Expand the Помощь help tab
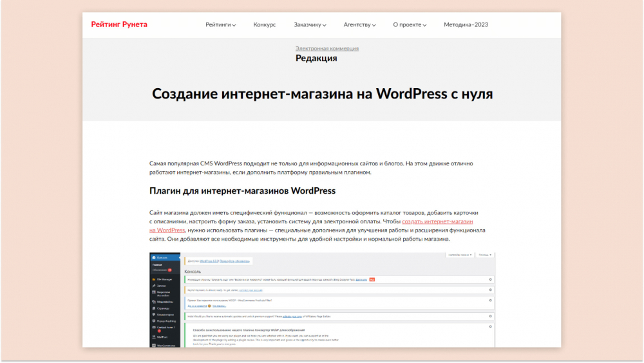 pos(485,255)
